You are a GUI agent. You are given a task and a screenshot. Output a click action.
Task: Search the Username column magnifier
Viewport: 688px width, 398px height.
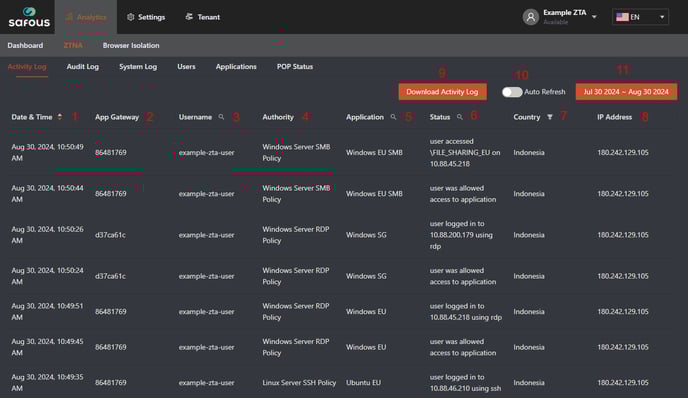[221, 117]
